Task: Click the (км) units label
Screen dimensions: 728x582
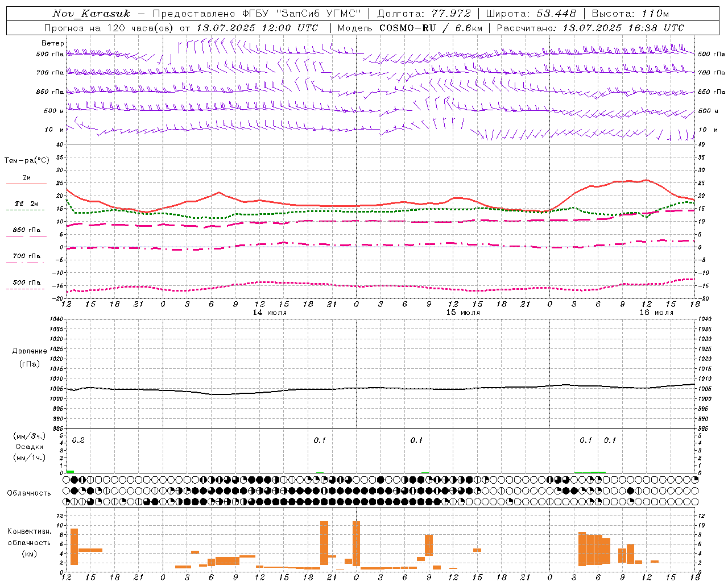Action: coord(30,554)
